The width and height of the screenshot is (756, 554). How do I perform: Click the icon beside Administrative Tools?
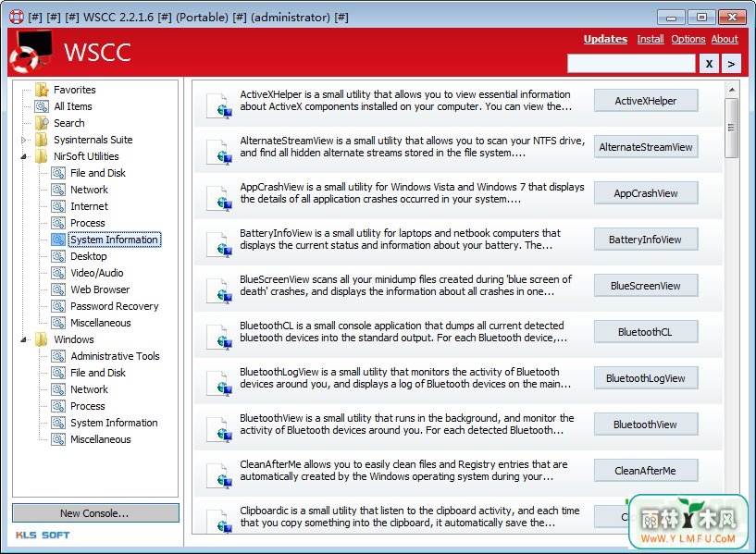pos(58,356)
